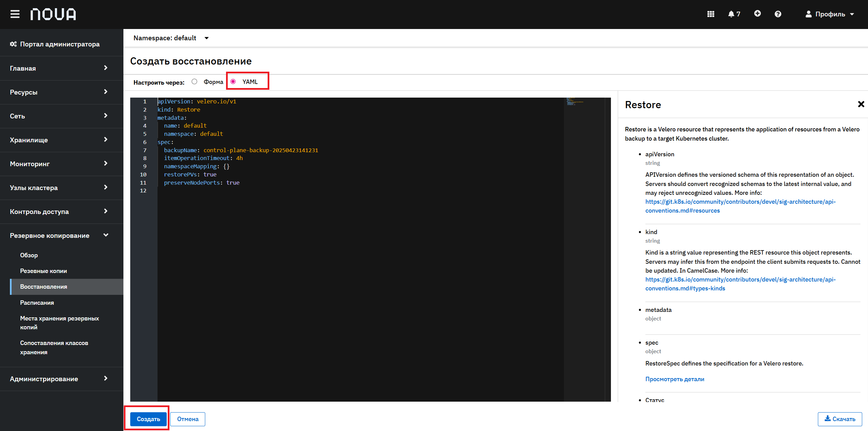868x431 pixels.
Task: Click the namespace: default YAML line
Action: pos(193,134)
